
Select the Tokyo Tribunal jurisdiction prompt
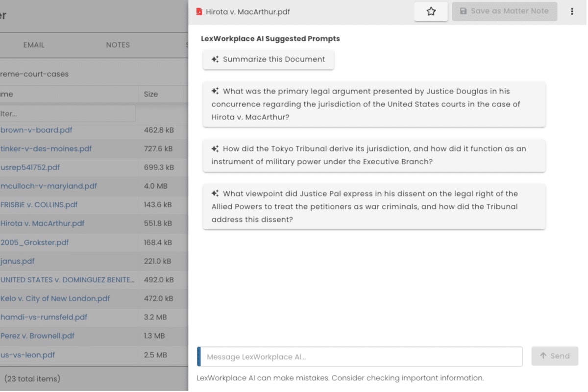(x=374, y=155)
